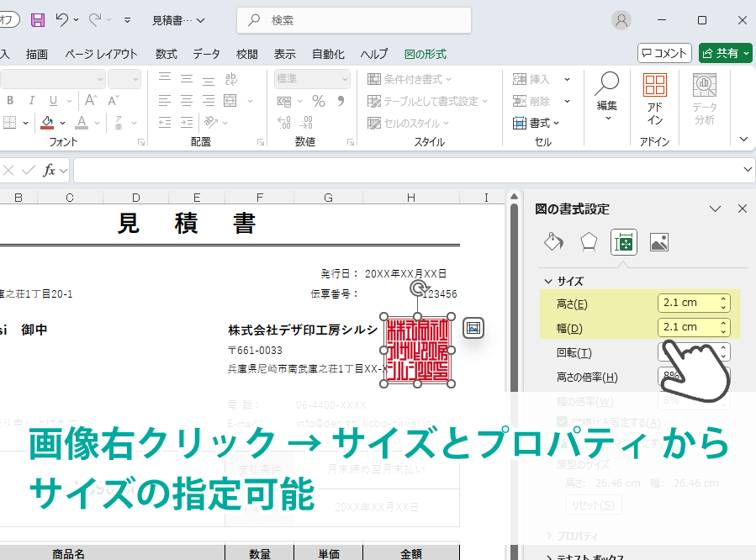756x560 pixels.
Task: Click the decrease indent icon
Action: point(165,123)
